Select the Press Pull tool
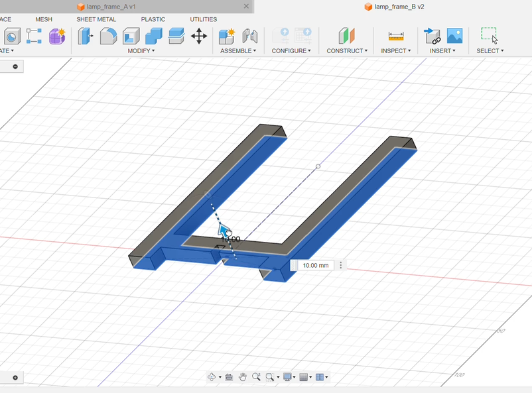The height and width of the screenshot is (393, 532). click(86, 36)
